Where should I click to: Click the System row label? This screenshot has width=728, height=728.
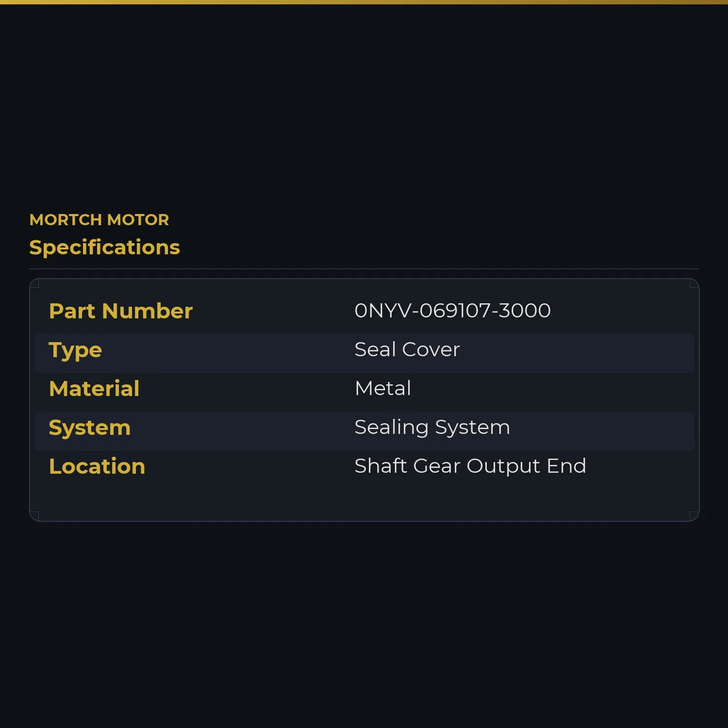tap(90, 428)
